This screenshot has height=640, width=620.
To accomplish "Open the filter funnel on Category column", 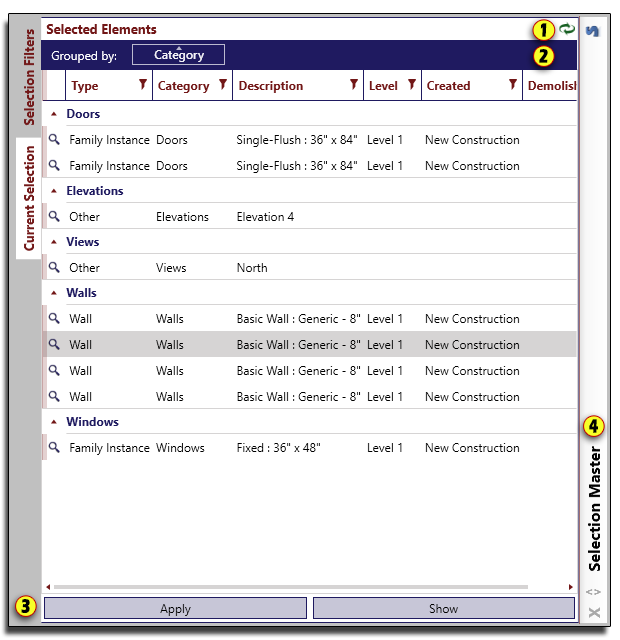I will point(223,85).
